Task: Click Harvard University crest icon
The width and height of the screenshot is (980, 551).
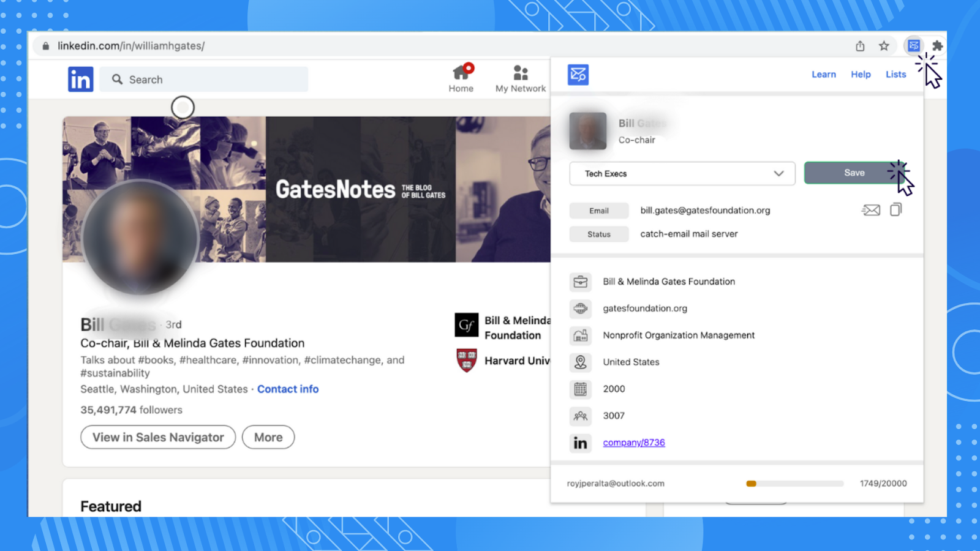Action: pos(467,361)
